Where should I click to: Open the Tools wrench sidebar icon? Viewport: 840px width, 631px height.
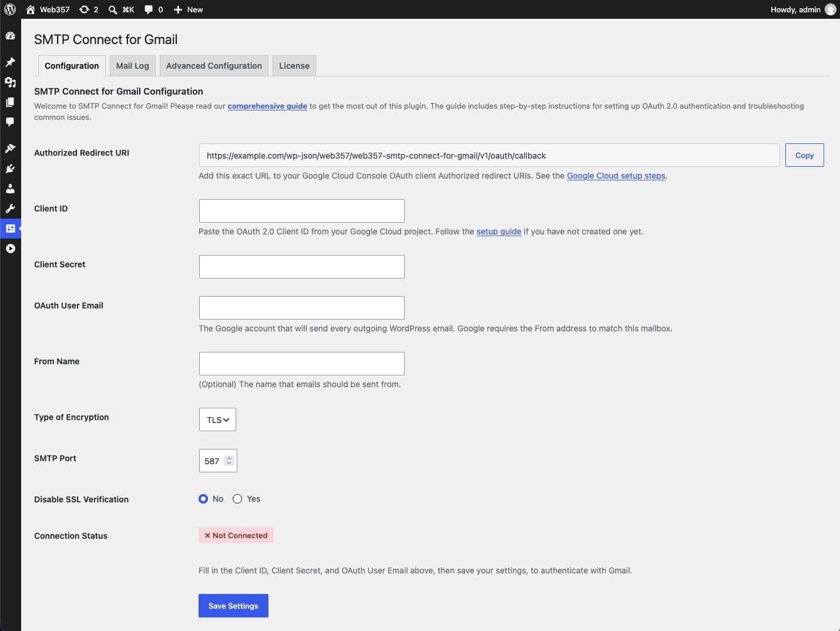click(x=10, y=209)
